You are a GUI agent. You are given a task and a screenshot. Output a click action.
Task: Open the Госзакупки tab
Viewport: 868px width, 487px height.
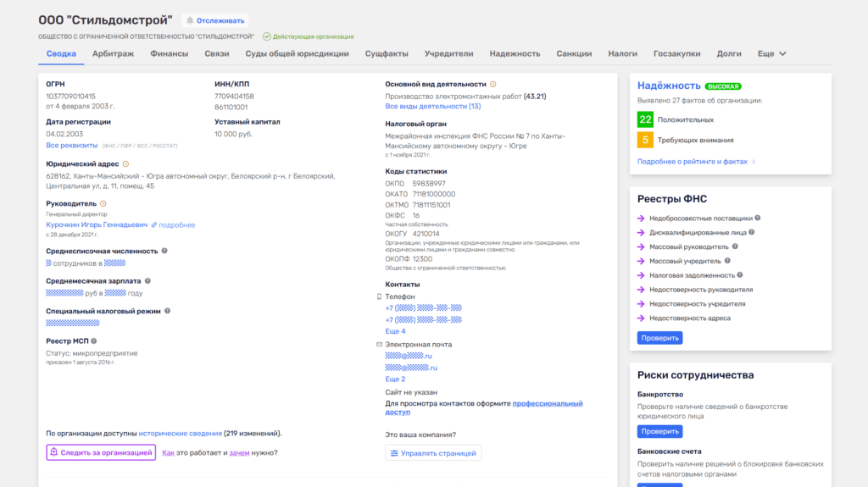pyautogui.click(x=677, y=53)
